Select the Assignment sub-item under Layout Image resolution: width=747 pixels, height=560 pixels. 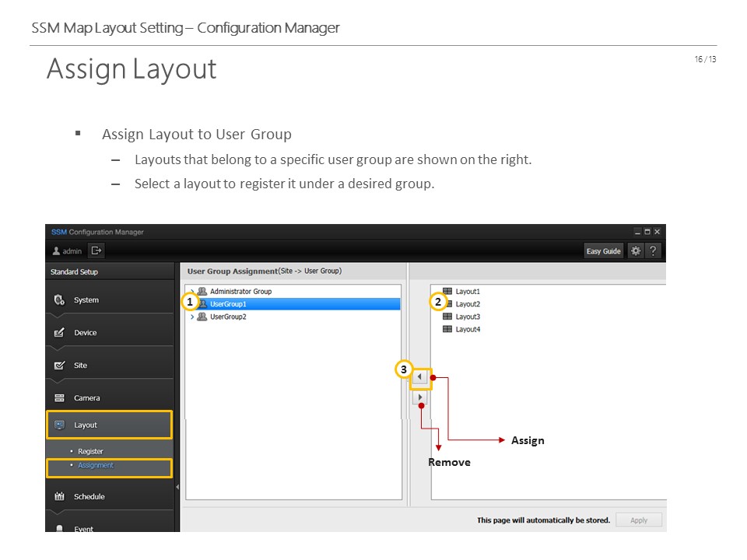pos(96,465)
